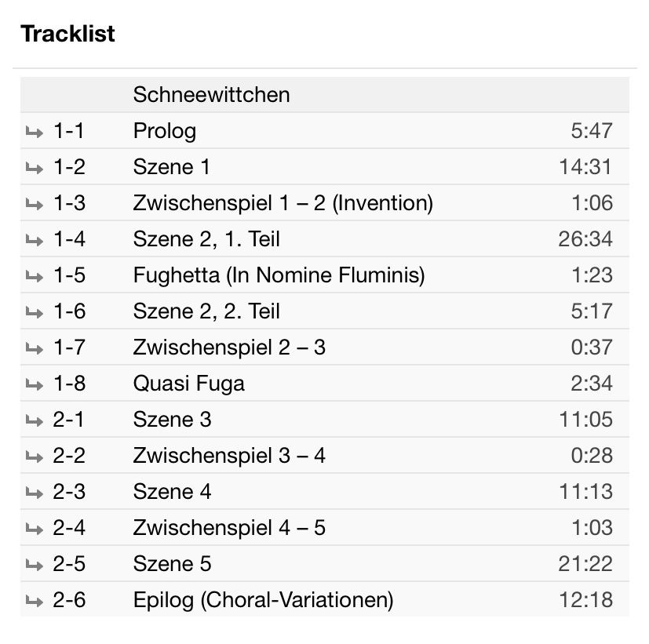Click the Tracklist section heading
The height and width of the screenshot is (644, 649).
[x=67, y=34]
